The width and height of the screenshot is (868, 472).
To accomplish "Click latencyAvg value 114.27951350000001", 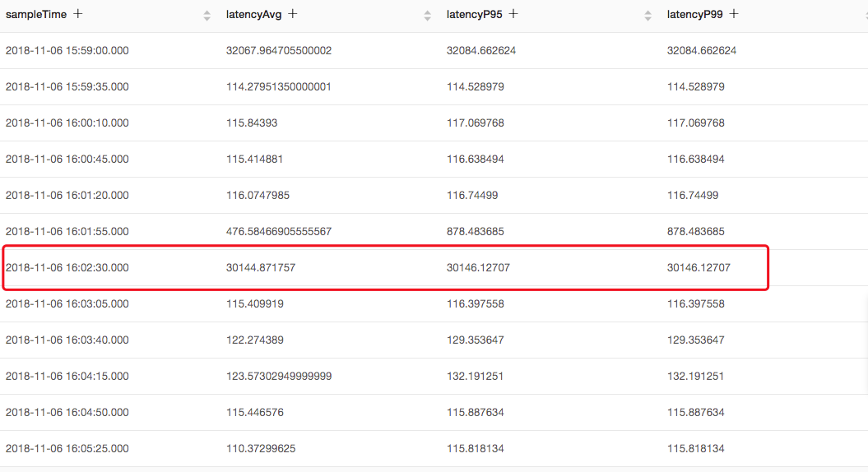I will [278, 86].
